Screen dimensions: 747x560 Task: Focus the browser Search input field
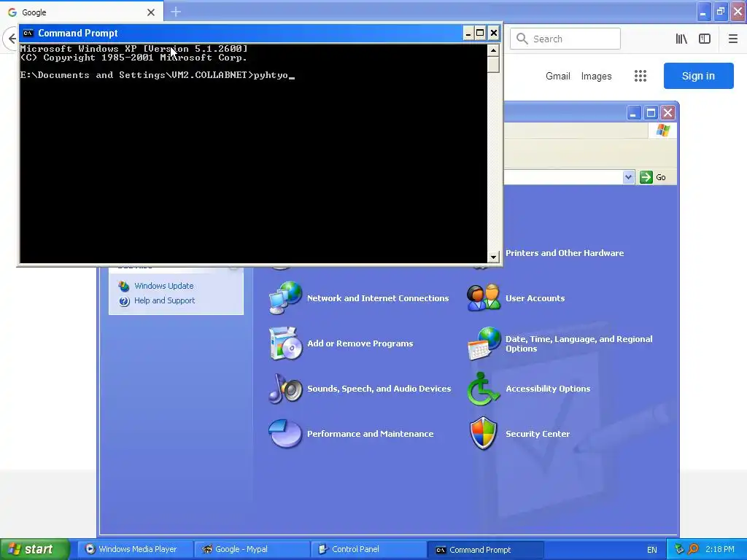coord(565,39)
